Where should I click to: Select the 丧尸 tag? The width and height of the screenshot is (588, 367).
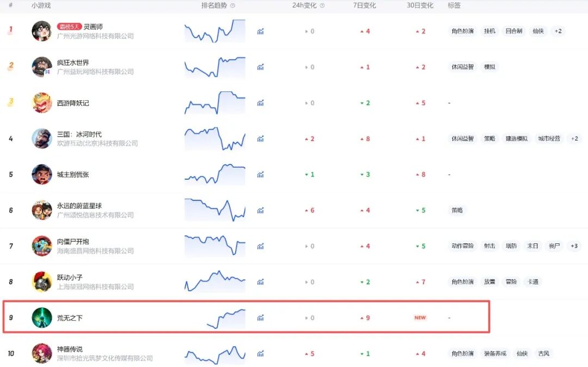click(x=554, y=246)
